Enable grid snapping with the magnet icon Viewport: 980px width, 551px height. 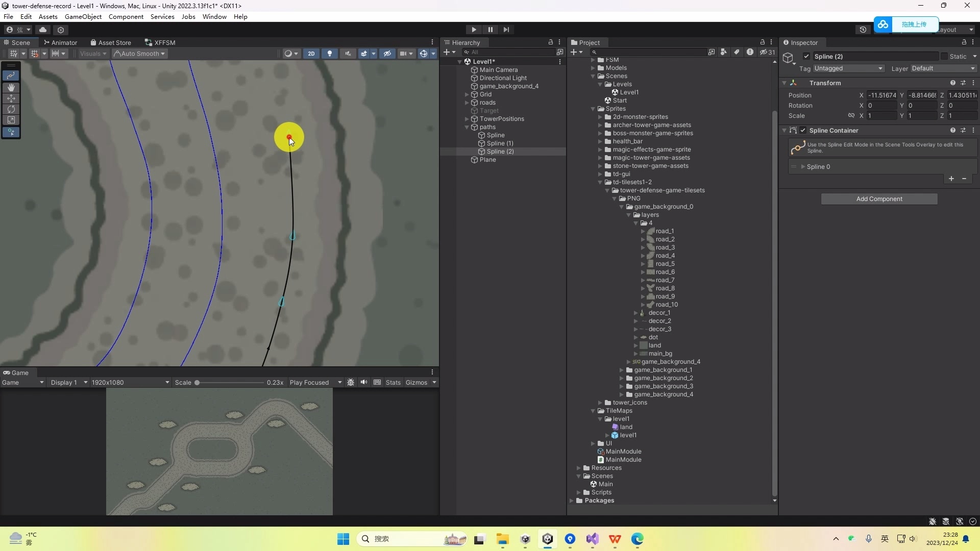tap(34, 54)
